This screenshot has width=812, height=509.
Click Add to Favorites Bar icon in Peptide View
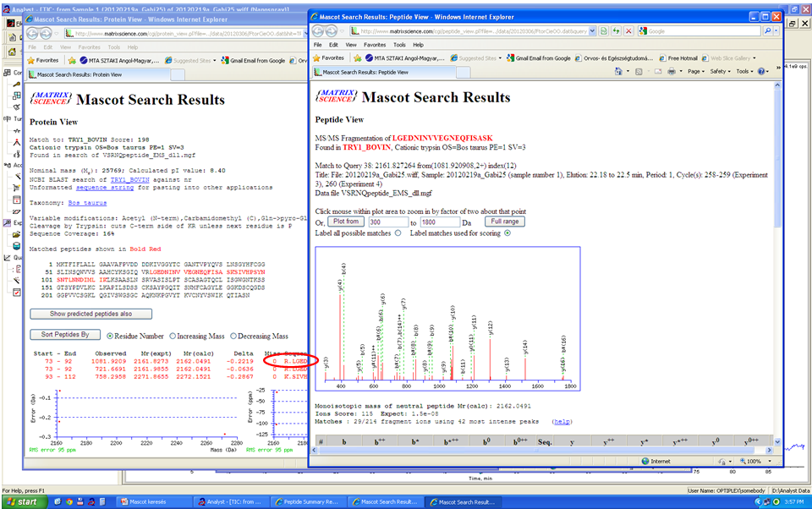357,58
